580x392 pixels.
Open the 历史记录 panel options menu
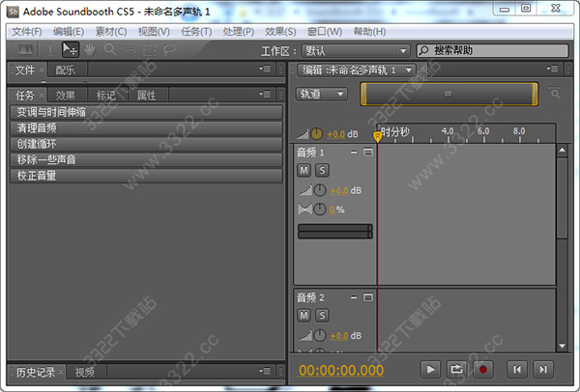click(265, 371)
